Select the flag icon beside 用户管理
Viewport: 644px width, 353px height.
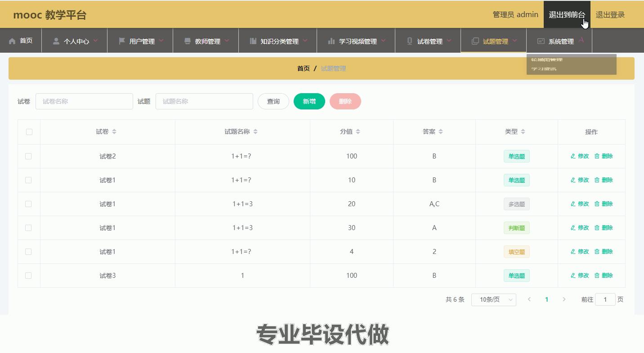pos(121,41)
